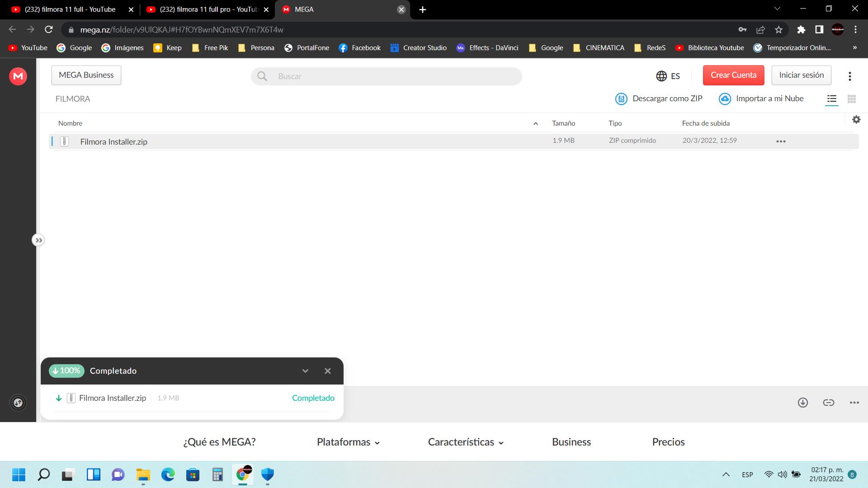The width and height of the screenshot is (868, 488).
Task: Open the ES language selector
Action: coord(668,76)
